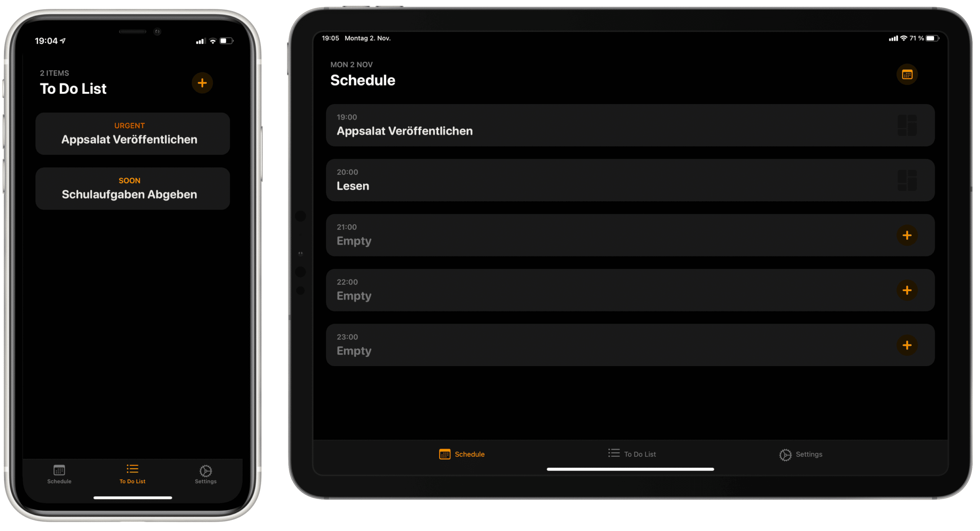Image resolution: width=980 pixels, height=531 pixels.
Task: Click the calendar grid icon on iPad
Action: click(907, 75)
